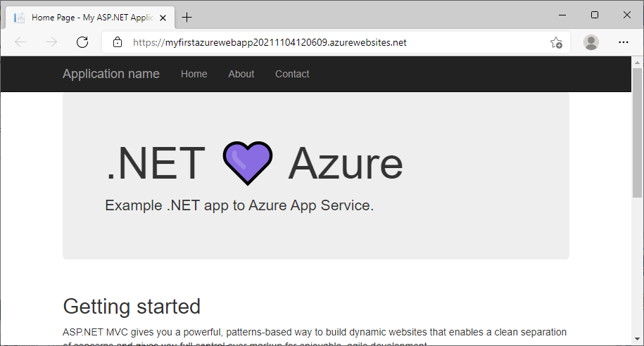Refresh the page with reload icon
The image size is (644, 346).
click(x=82, y=42)
